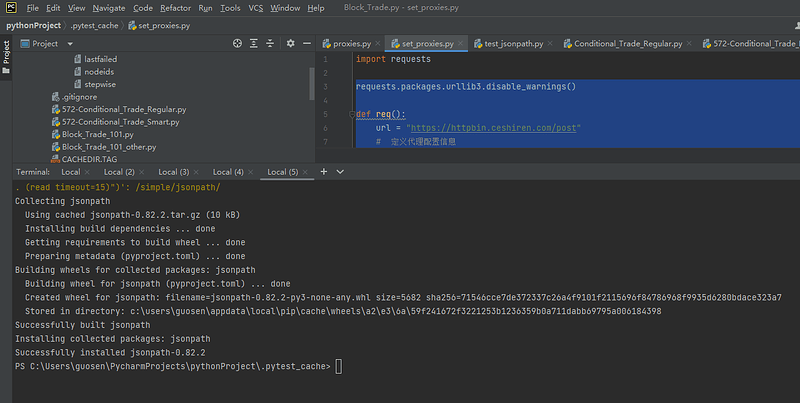Switch to the Local (4) terminal tab
The image size is (800, 403).
228,172
